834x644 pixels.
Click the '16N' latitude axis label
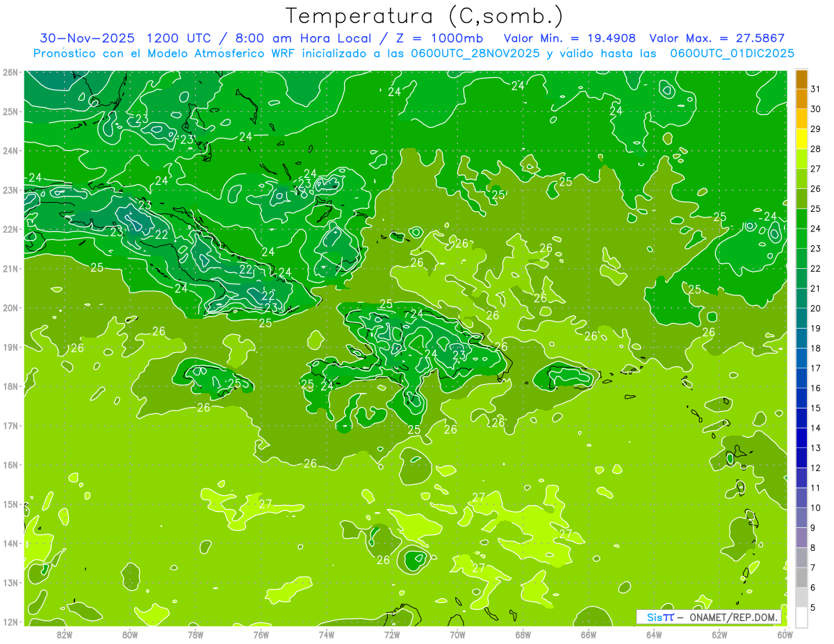[10, 465]
